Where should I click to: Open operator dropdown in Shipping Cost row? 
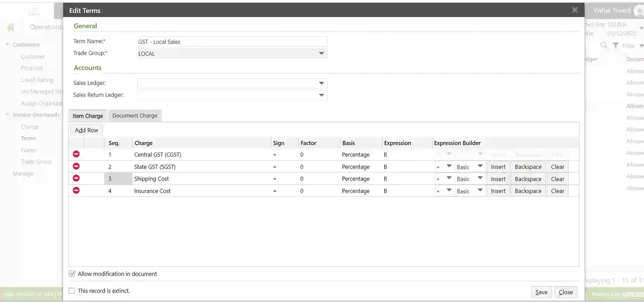[449, 178]
